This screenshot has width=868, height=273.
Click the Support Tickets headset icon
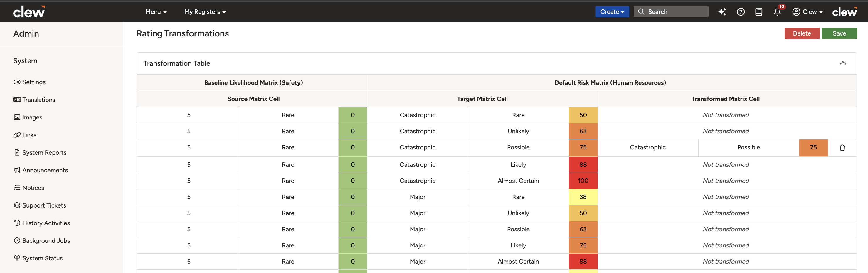(x=17, y=205)
